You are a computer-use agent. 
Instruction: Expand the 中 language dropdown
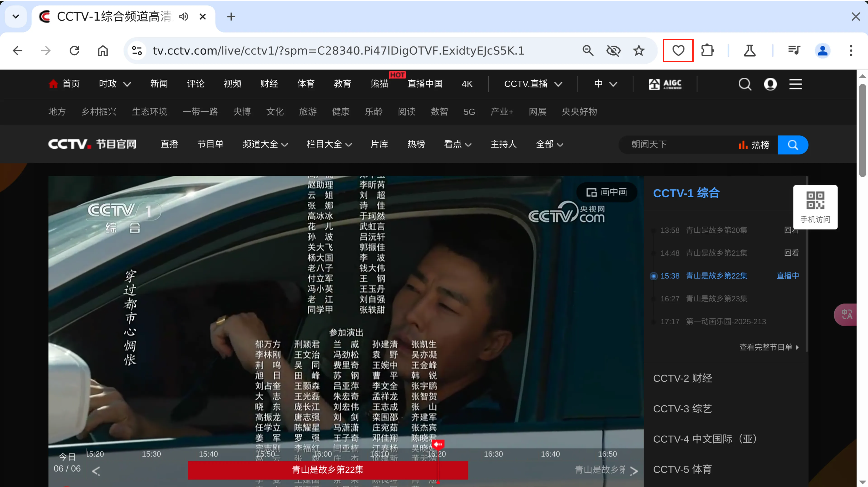click(x=605, y=84)
